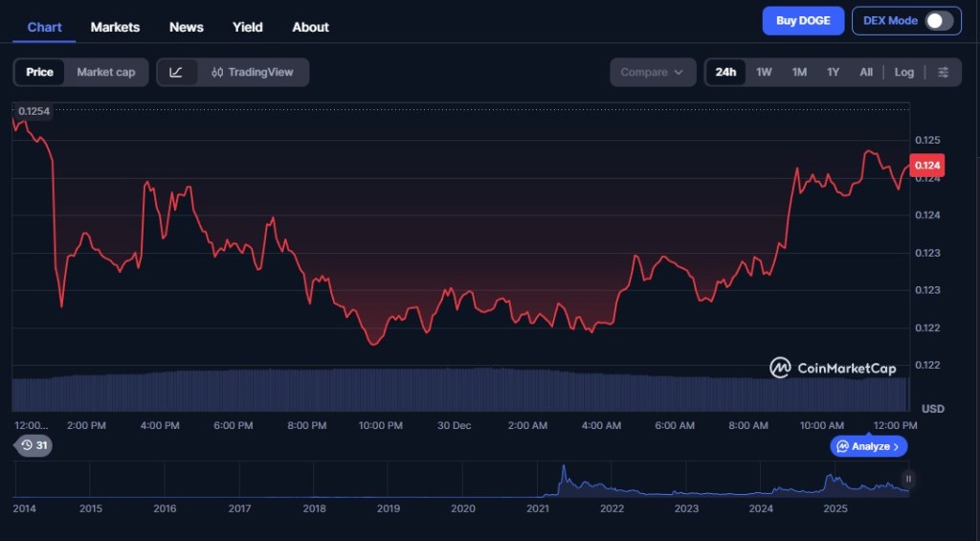Viewport: 980px width, 541px height.
Task: Select the Price view toggle
Action: 39,72
